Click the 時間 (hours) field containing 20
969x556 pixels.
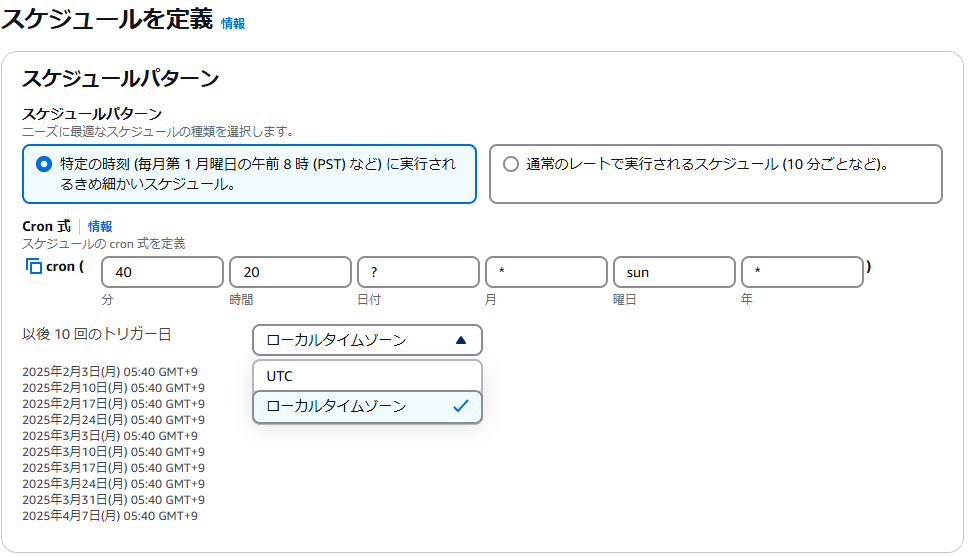coord(290,272)
